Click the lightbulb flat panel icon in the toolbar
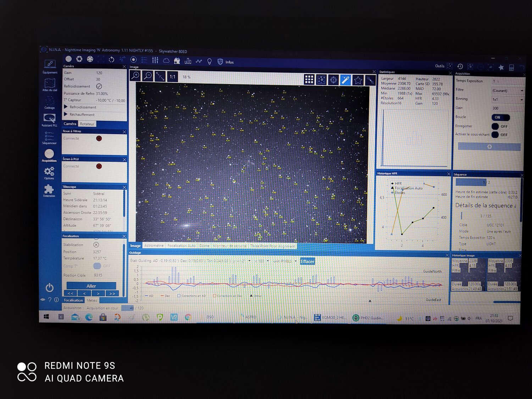 tap(210, 61)
